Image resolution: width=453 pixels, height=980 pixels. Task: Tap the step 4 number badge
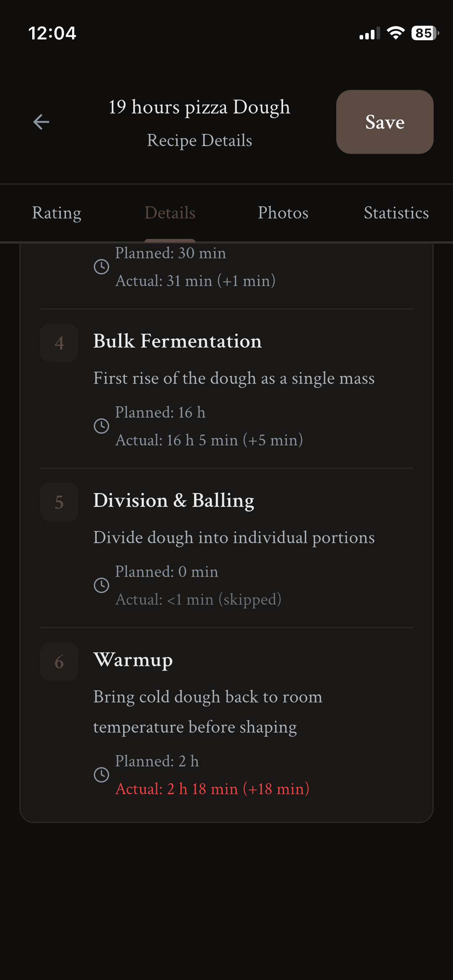(x=59, y=343)
